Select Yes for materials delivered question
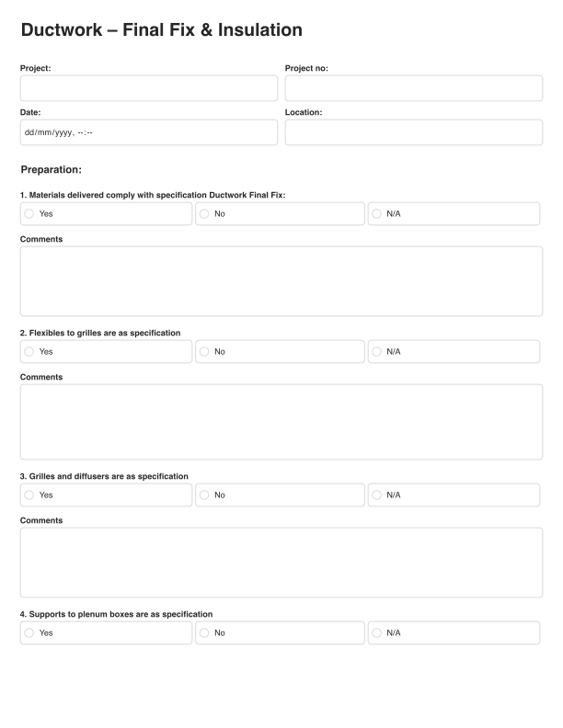 (x=29, y=213)
